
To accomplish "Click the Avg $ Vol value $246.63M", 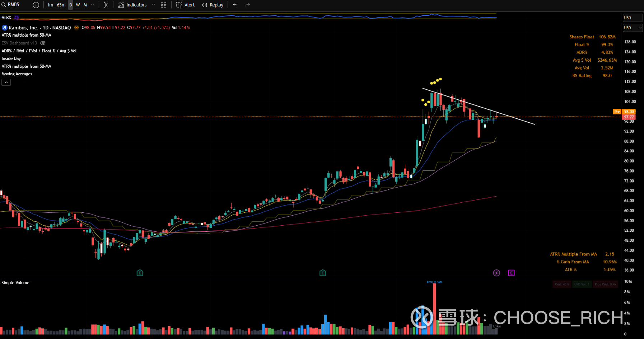I will point(607,60).
